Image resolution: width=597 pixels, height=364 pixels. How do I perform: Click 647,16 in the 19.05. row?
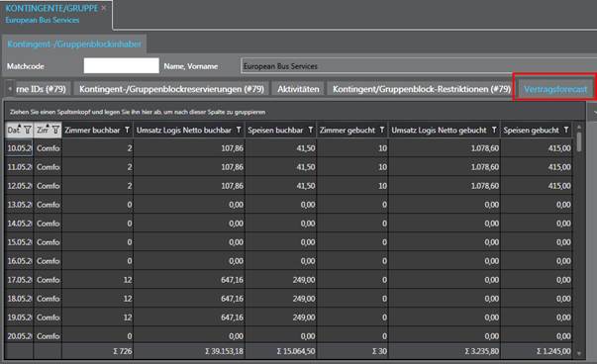(190, 318)
